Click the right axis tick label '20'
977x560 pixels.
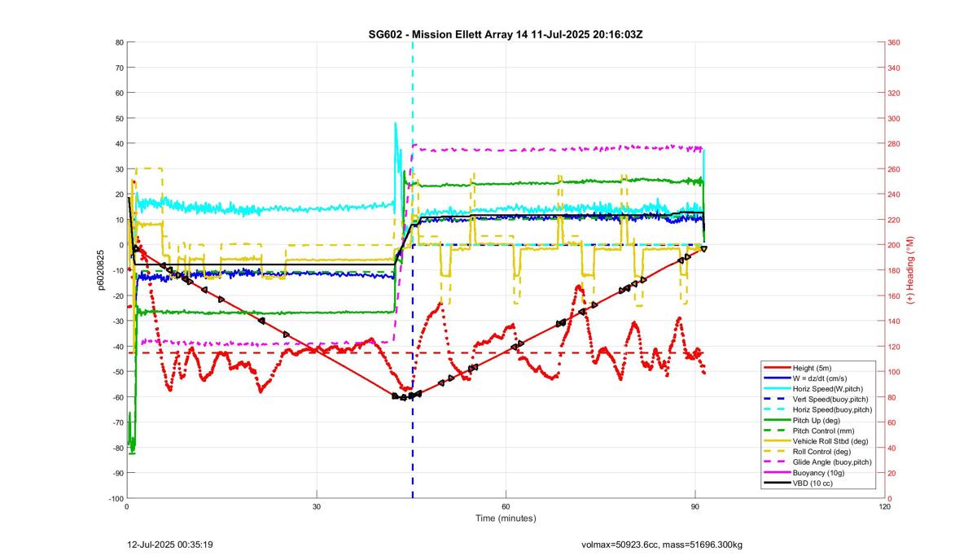(x=892, y=473)
